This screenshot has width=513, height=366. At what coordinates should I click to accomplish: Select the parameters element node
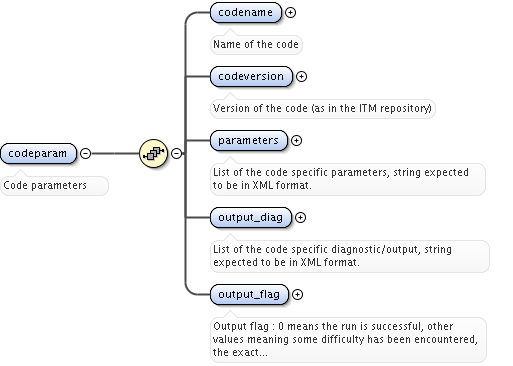coord(249,140)
